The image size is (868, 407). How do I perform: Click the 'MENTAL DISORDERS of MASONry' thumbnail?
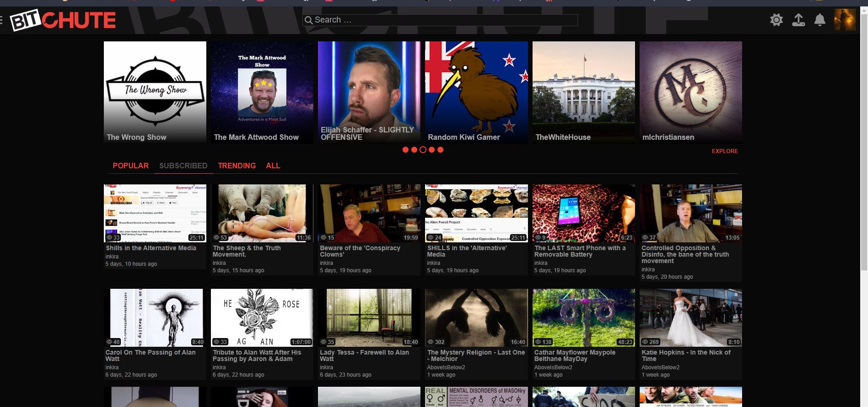(x=477, y=397)
